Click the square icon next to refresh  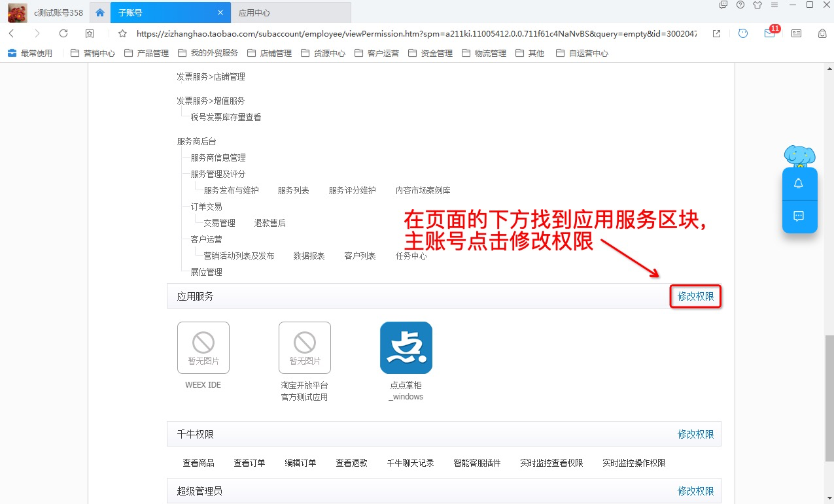90,33
